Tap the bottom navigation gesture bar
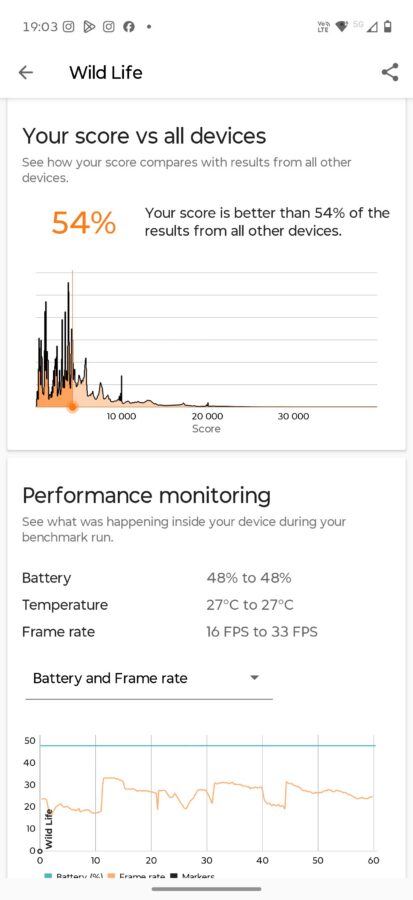This screenshot has height=900, width=413. 206,889
